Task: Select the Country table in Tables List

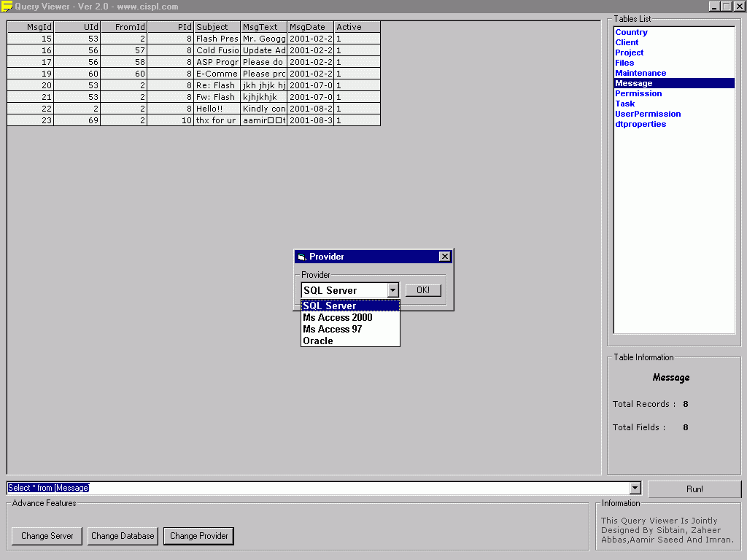Action: point(631,32)
